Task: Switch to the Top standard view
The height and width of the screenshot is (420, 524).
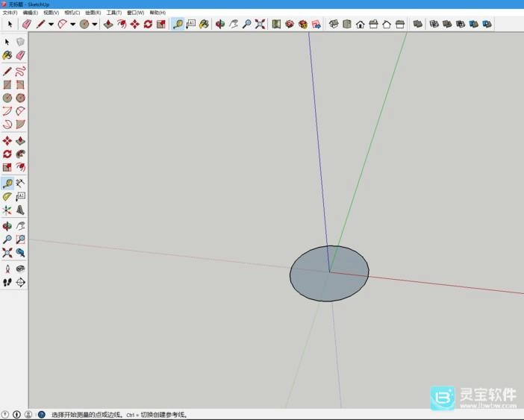Action: pos(347,24)
